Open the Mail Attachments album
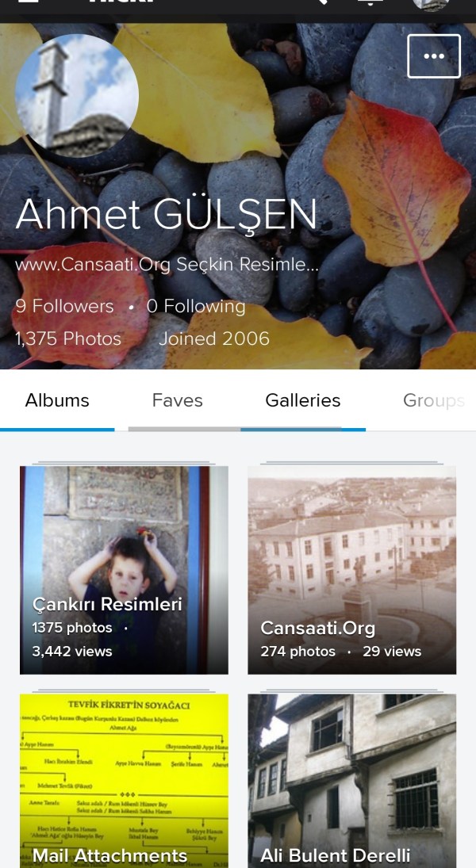Image resolution: width=476 pixels, height=868 pixels. click(124, 781)
